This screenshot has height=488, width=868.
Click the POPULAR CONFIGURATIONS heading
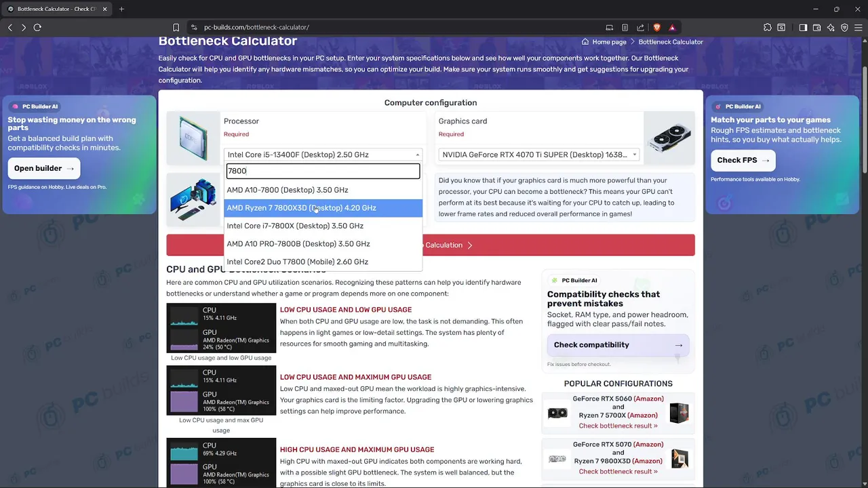pyautogui.click(x=618, y=384)
